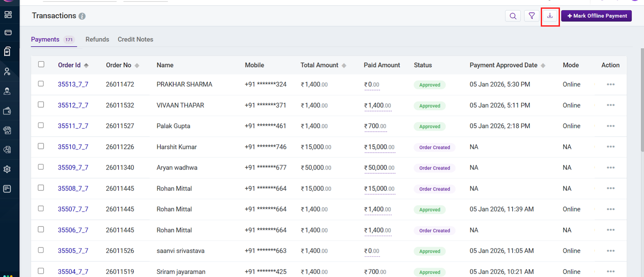Image resolution: width=644 pixels, height=277 pixels.
Task: Open action menu for PRAKHAR SHARMA row
Action: click(x=610, y=85)
